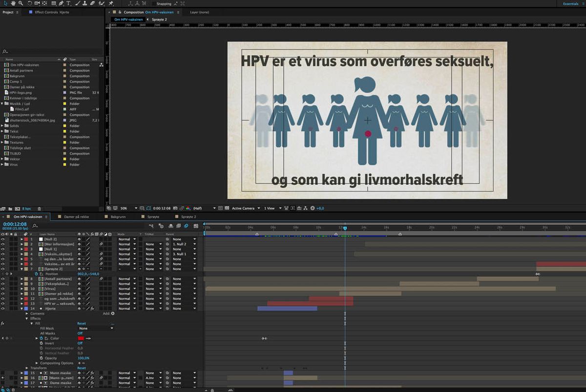This screenshot has height=392, width=586.
Task: Toggle the All Masks value Off
Action: 80,333
